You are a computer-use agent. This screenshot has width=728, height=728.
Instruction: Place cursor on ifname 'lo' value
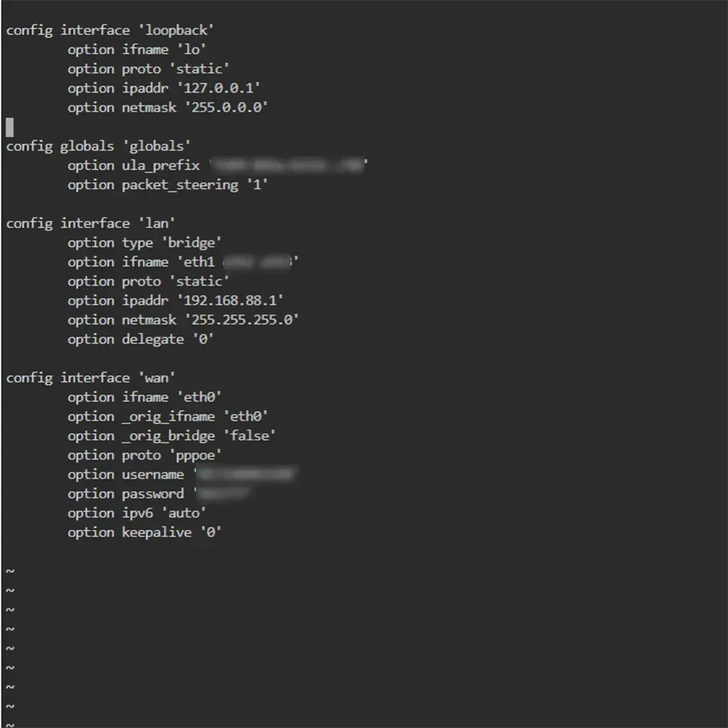tap(191, 50)
